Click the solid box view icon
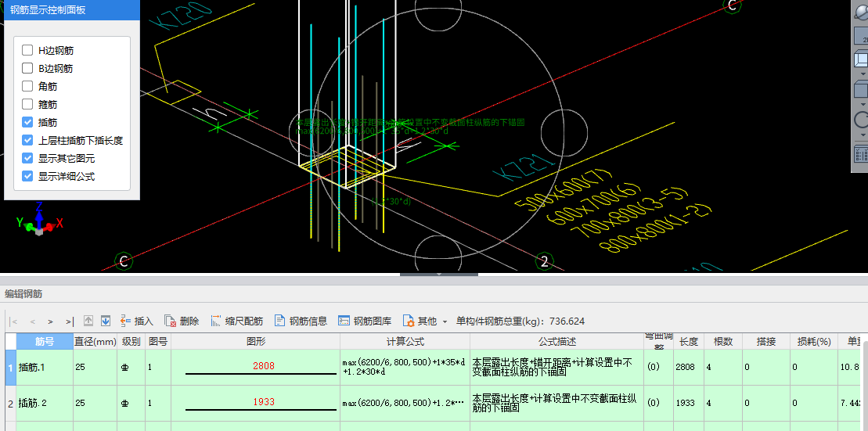Viewport: 868px width, 431px height. (x=862, y=90)
